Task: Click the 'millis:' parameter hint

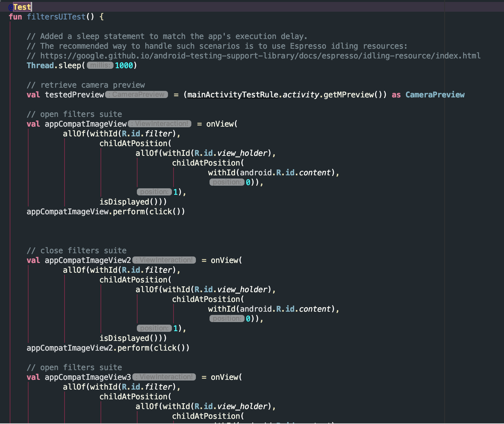Action: (x=100, y=65)
